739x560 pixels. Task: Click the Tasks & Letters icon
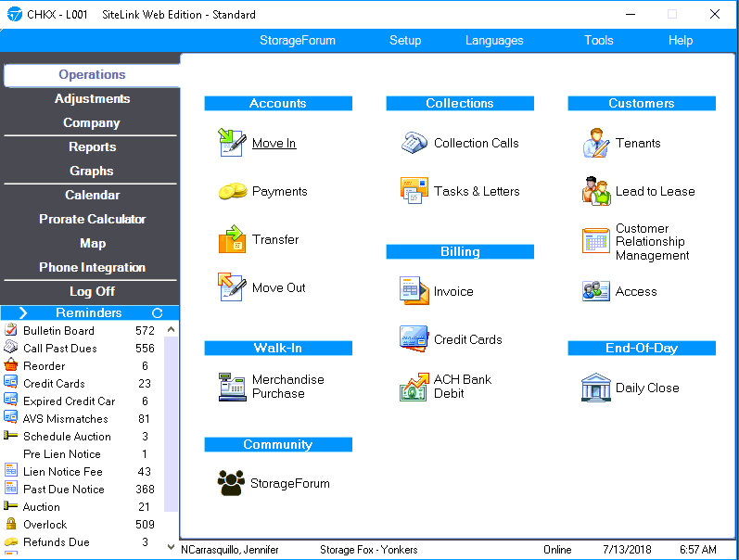tap(414, 190)
